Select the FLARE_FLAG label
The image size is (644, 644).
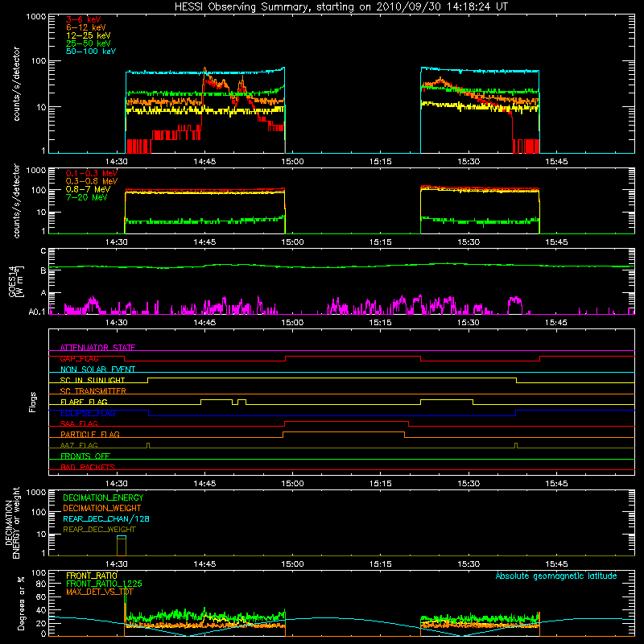(84, 402)
